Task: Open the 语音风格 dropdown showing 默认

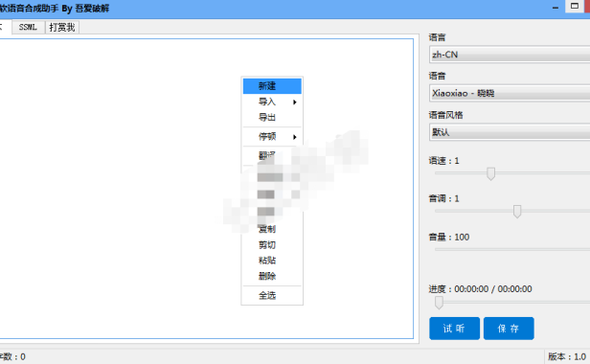Action: point(510,132)
